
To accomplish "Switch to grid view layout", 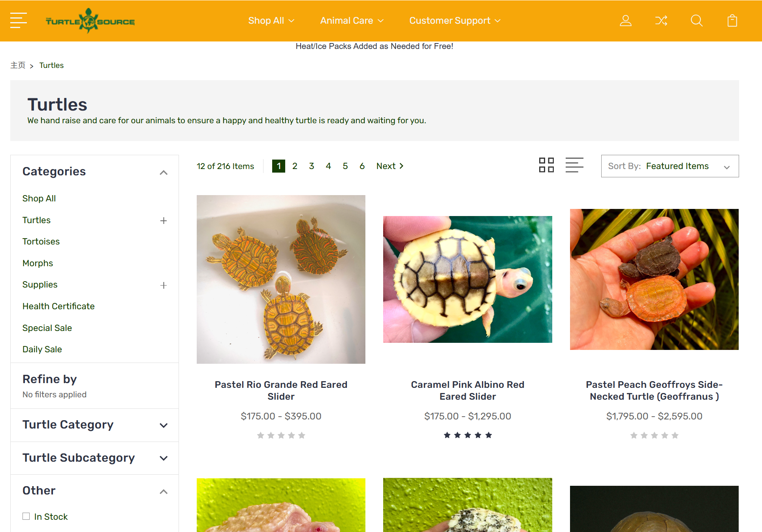I will tap(546, 165).
